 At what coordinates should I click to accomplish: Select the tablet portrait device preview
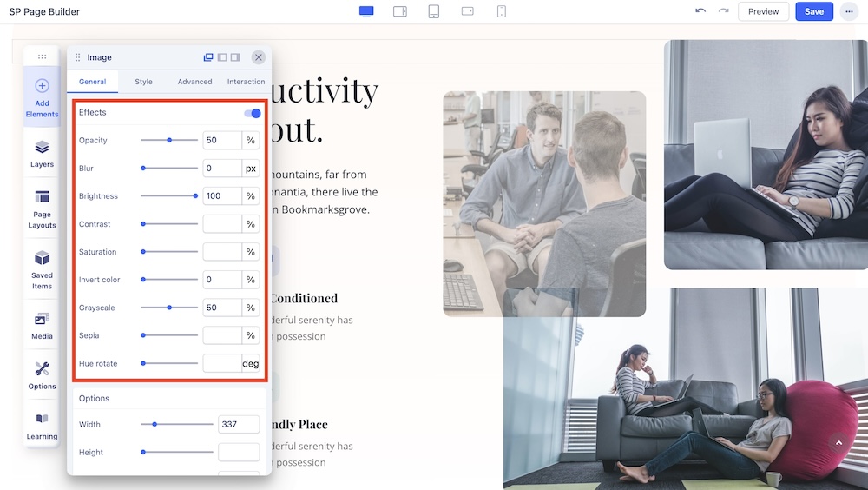pos(434,11)
